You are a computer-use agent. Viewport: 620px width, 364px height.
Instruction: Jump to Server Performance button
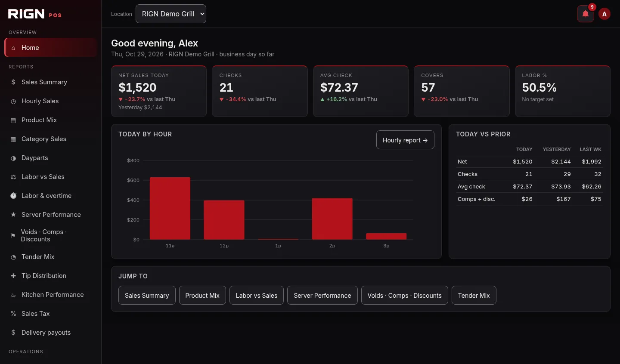tap(322, 295)
